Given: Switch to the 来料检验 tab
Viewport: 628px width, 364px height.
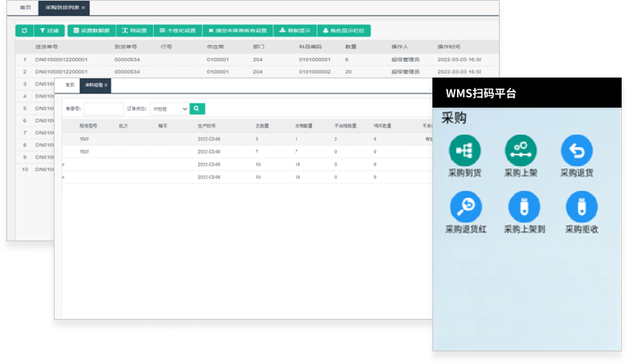Looking at the screenshot, I should (95, 85).
